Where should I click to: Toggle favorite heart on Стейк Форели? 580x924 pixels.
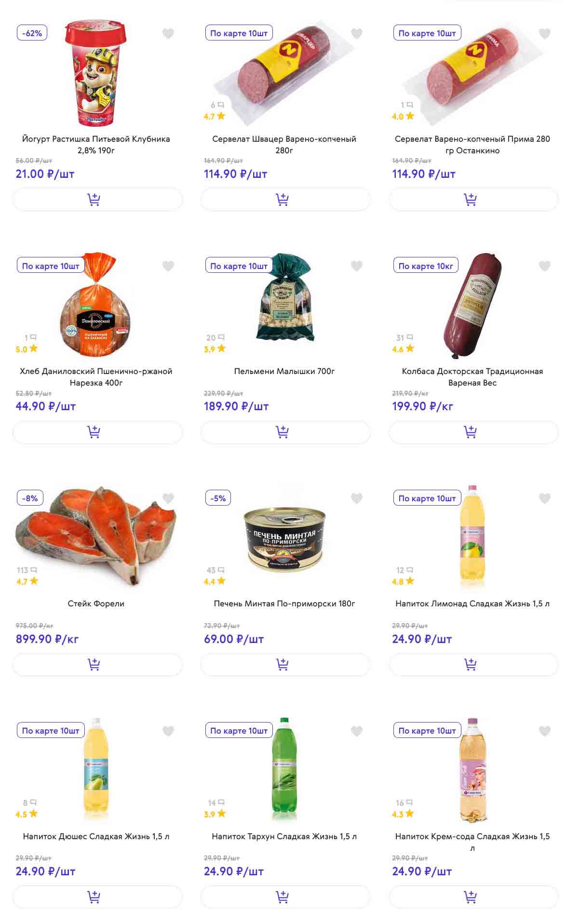(x=168, y=498)
